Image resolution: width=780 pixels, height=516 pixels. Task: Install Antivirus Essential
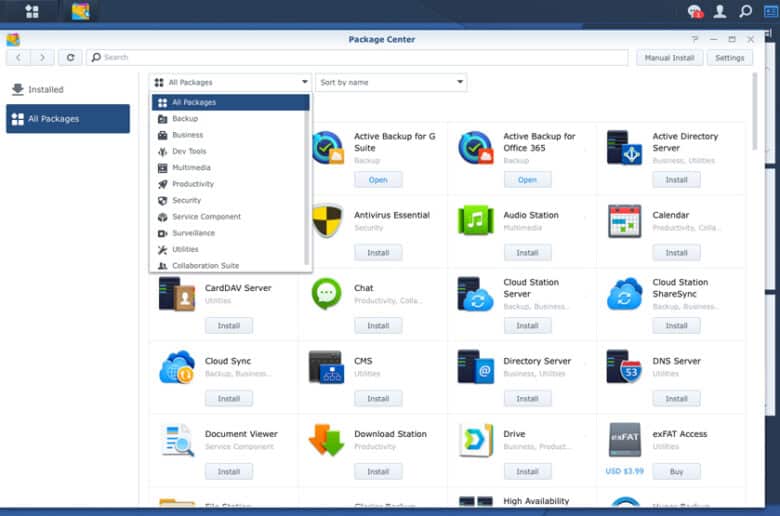tap(378, 253)
